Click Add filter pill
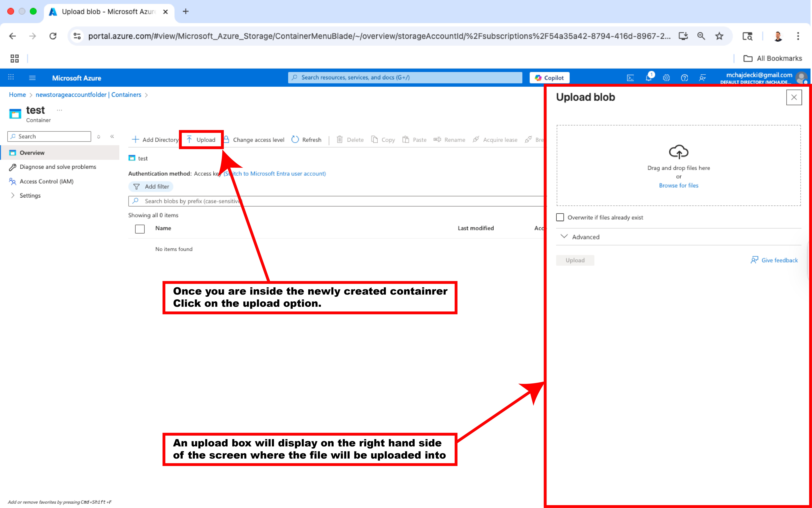Image resolution: width=812 pixels, height=508 pixels. 151,187
